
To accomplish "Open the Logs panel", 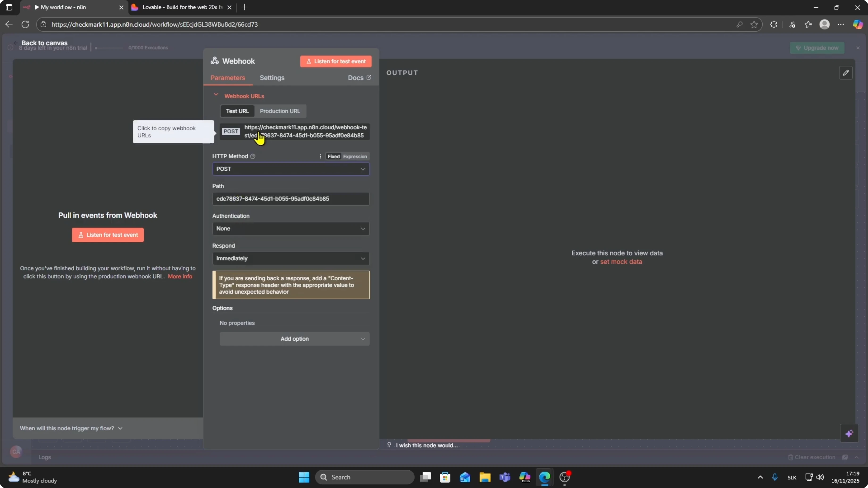I will coord(45,457).
